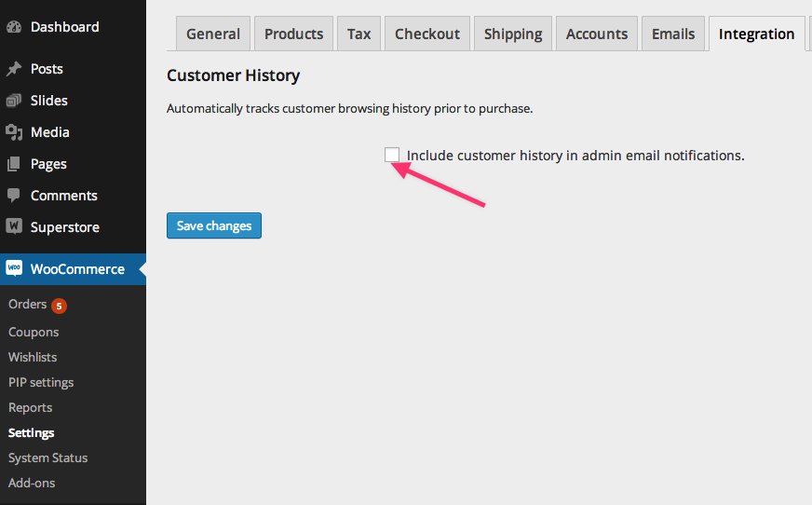812x505 pixels.
Task: Select the Emails tab
Action: (673, 34)
